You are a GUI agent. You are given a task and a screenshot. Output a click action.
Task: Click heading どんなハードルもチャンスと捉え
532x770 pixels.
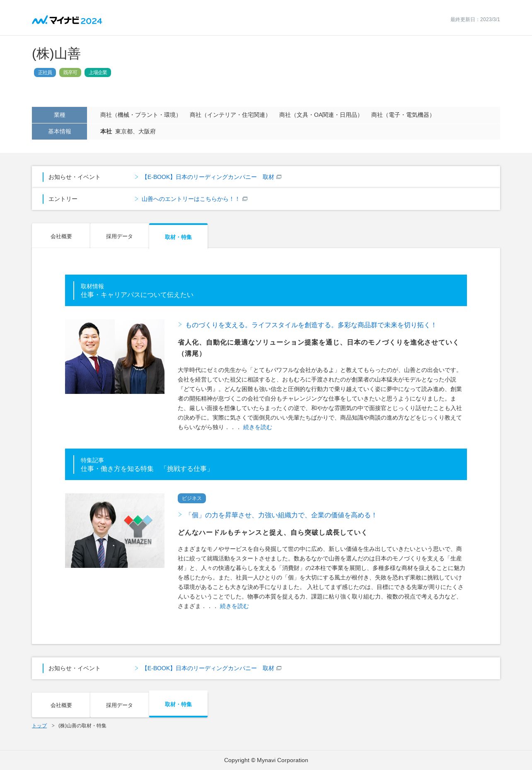tap(272, 533)
